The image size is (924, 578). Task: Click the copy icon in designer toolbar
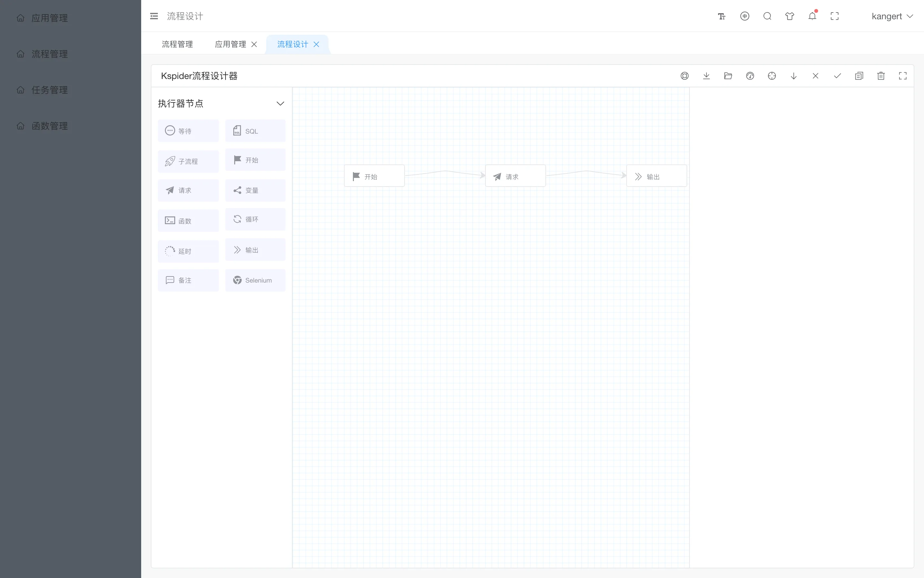(859, 76)
